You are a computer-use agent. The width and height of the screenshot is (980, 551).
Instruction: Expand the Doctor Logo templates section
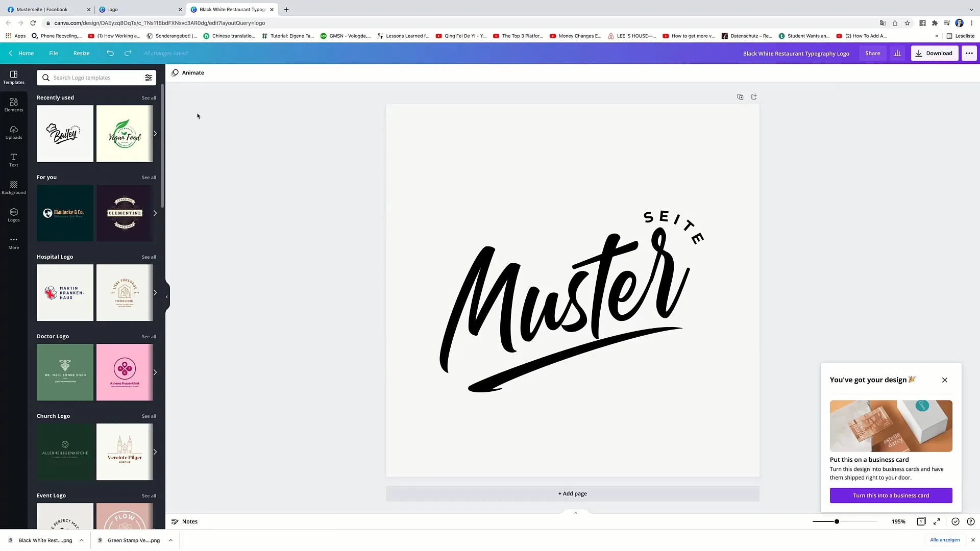click(149, 336)
